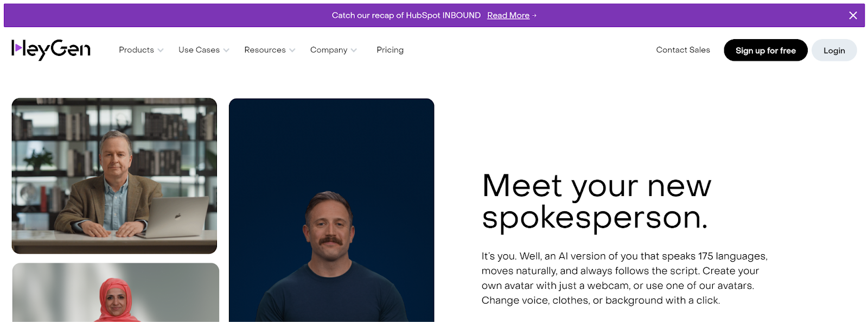Select the man with laptop avatar
Viewport: 868px width, 322px height.
click(114, 176)
